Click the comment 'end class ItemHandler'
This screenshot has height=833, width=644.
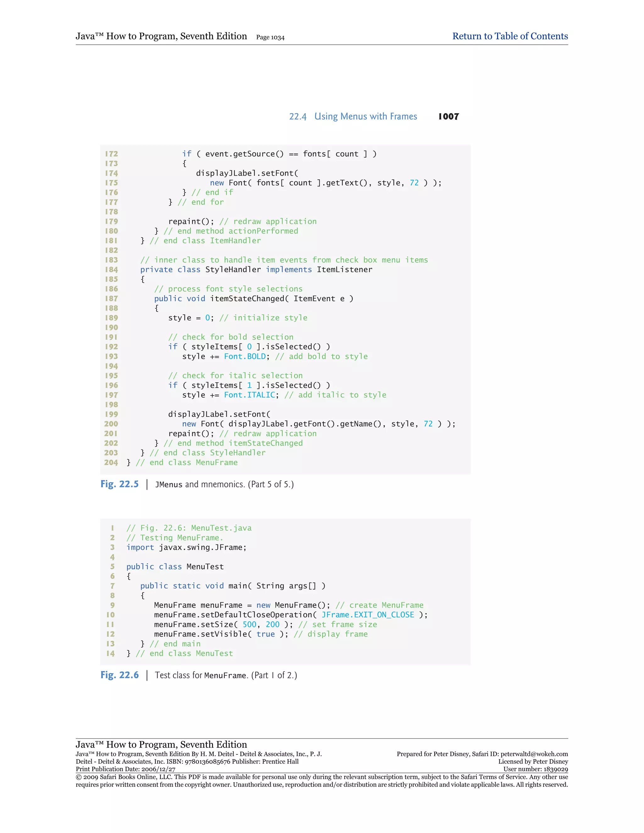tap(205, 241)
